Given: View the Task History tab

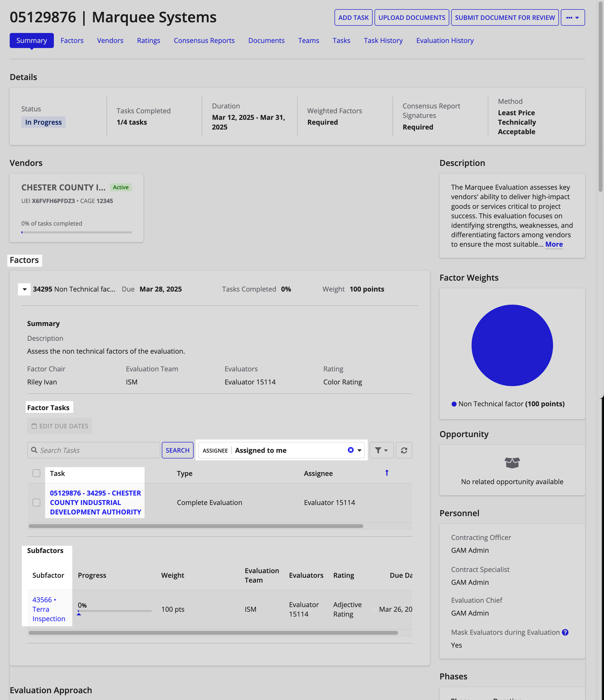Looking at the screenshot, I should 383,41.
